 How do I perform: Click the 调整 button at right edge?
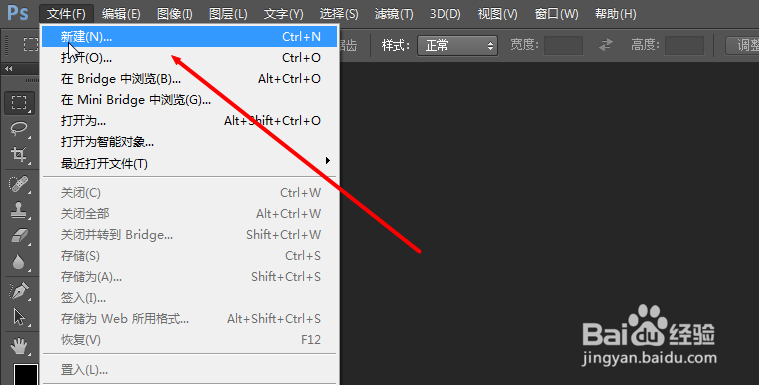tap(743, 45)
